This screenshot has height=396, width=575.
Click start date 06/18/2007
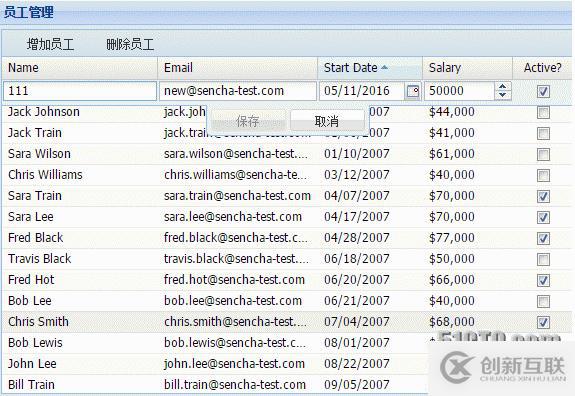[x=356, y=259]
